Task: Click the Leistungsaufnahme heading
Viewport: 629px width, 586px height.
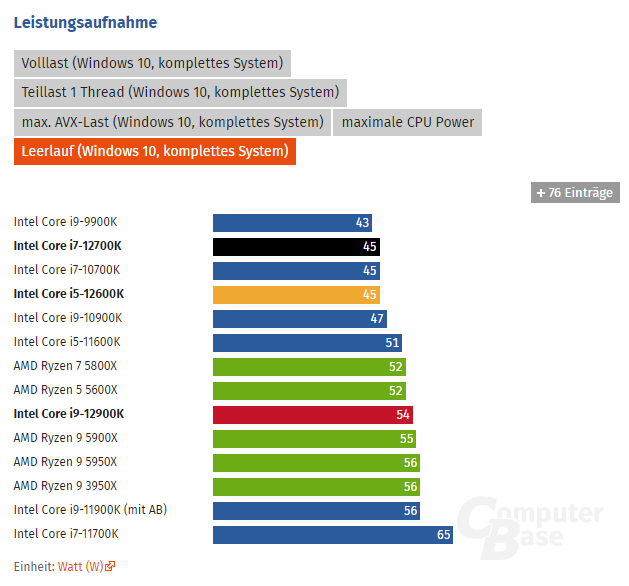Action: (85, 22)
